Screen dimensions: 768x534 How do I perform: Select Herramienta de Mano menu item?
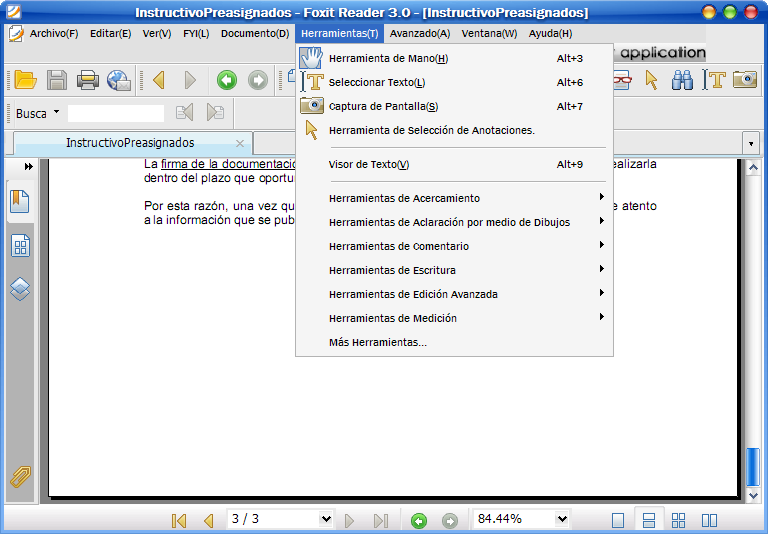(388, 58)
